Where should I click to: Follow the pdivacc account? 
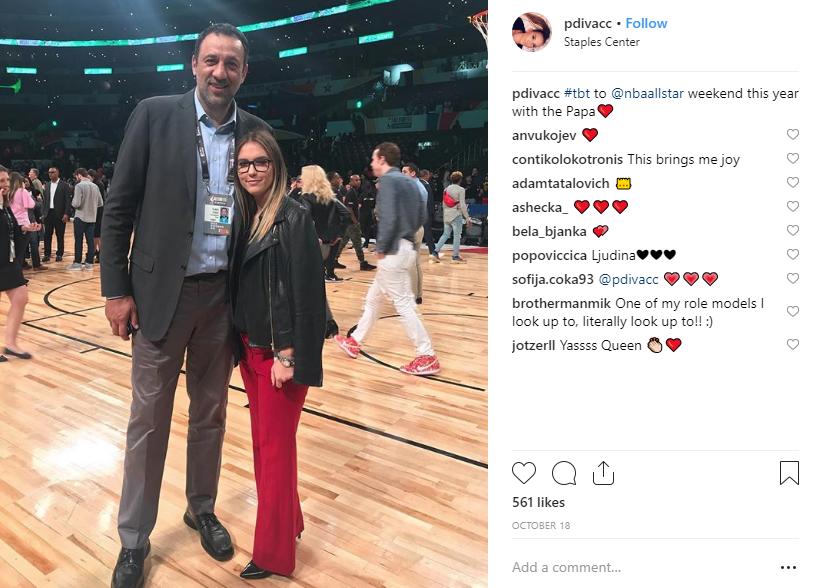(x=646, y=23)
